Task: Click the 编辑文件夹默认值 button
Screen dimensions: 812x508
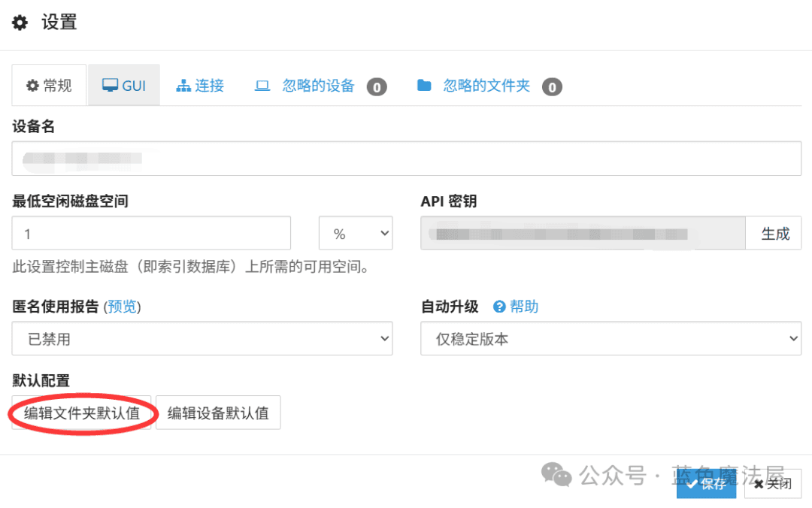Action: (82, 413)
